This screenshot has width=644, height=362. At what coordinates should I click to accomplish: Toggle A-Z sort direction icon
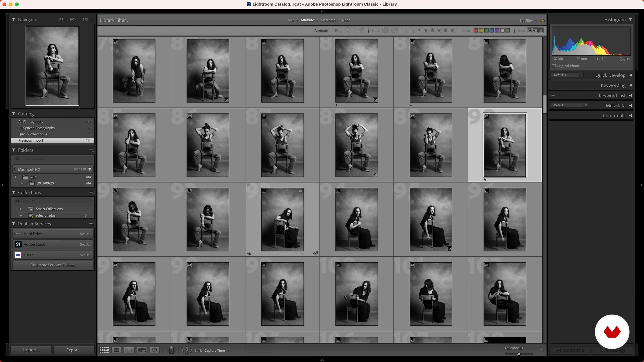coord(187,350)
